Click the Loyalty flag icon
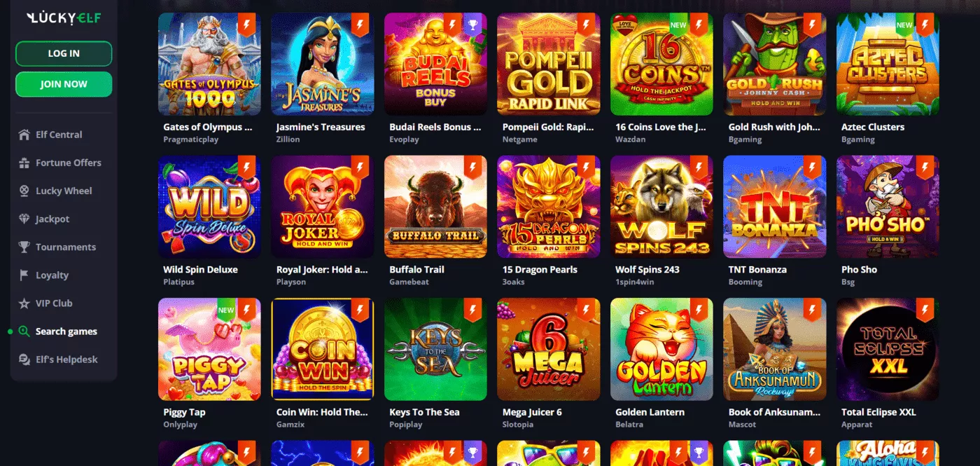The image size is (980, 466). tap(24, 275)
